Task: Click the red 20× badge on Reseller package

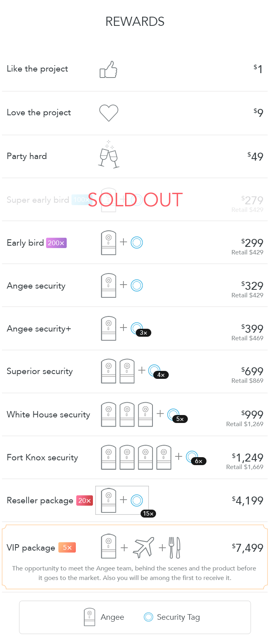Action: pyautogui.click(x=85, y=500)
